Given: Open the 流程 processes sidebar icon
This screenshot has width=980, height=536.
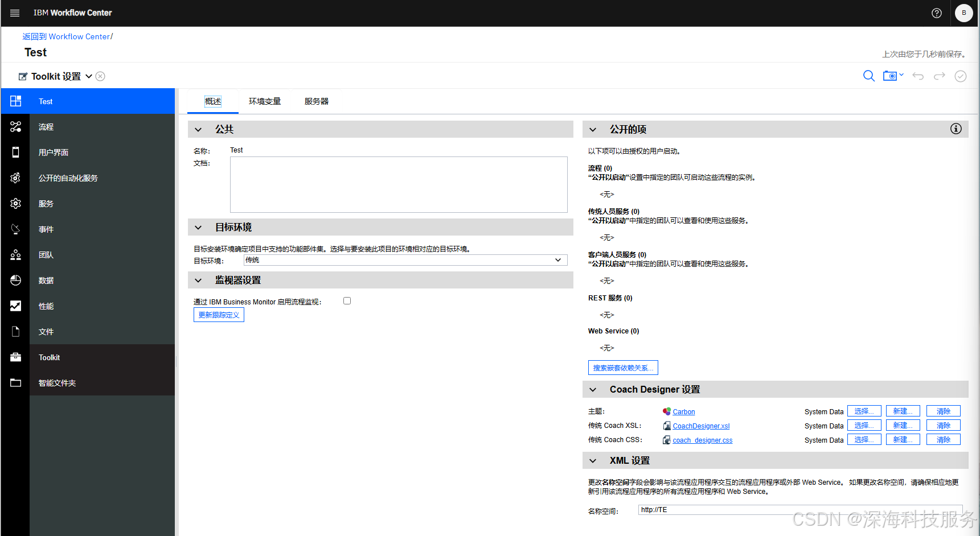Looking at the screenshot, I should click(15, 127).
